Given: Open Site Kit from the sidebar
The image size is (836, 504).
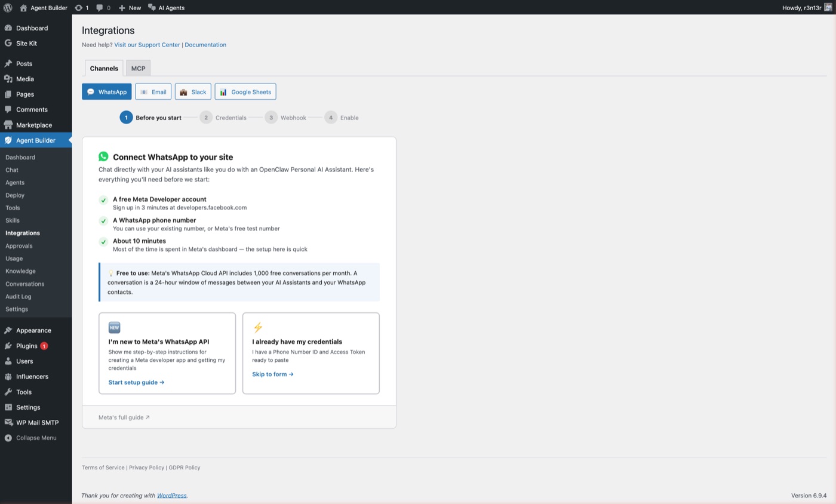Looking at the screenshot, I should click(26, 44).
